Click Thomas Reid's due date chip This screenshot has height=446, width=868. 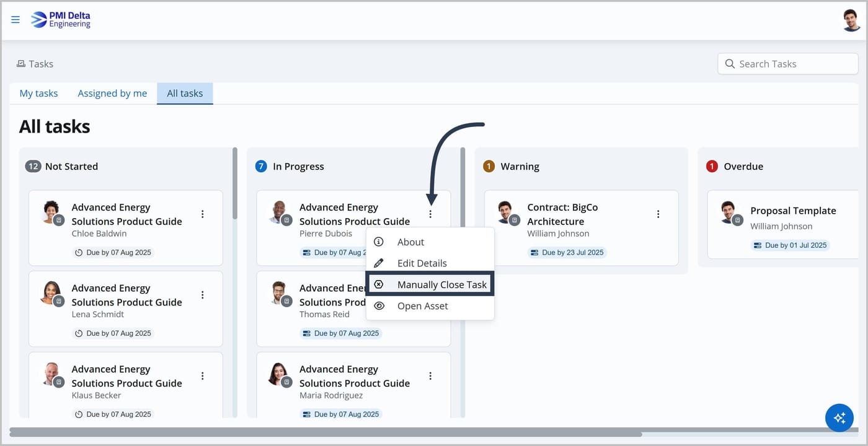click(340, 333)
